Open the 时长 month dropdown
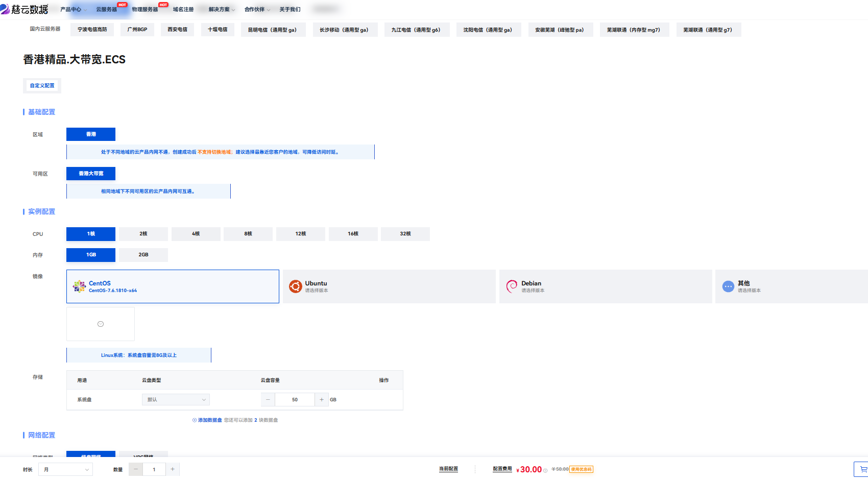The width and height of the screenshot is (868, 481). click(66, 469)
